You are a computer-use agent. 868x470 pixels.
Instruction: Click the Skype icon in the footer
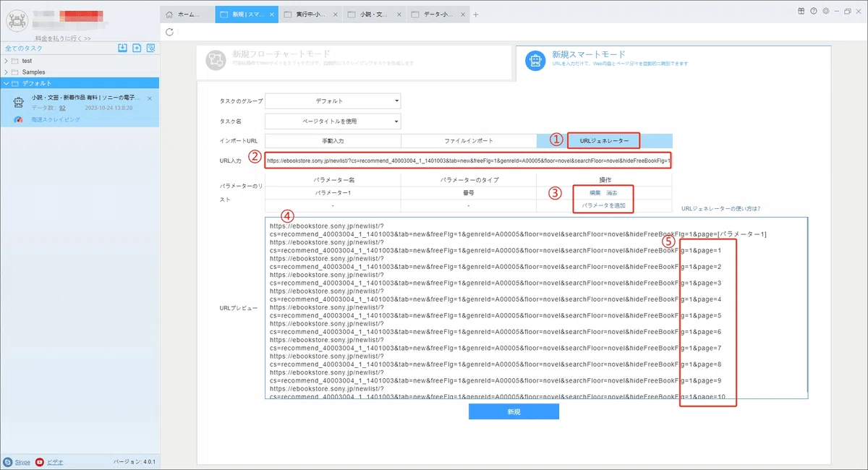coord(8,461)
